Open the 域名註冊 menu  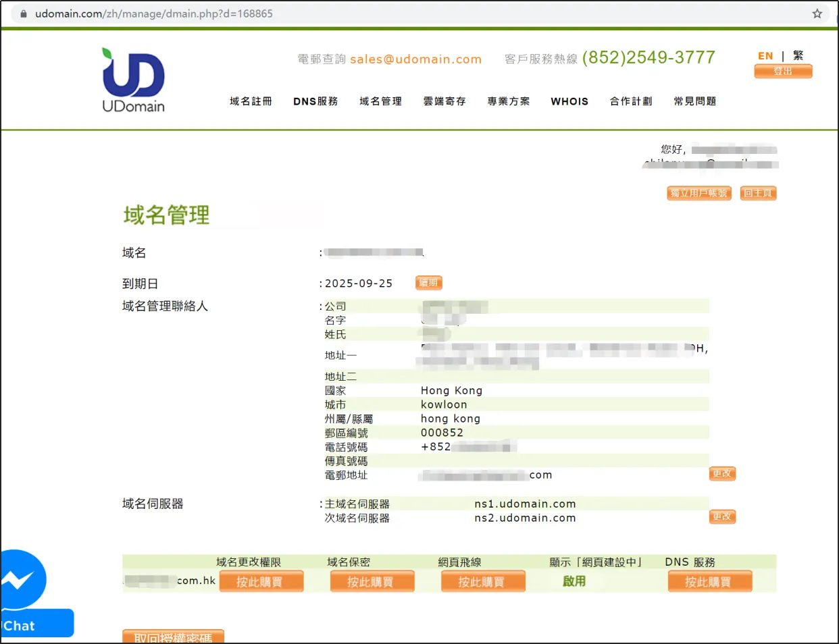coord(251,101)
